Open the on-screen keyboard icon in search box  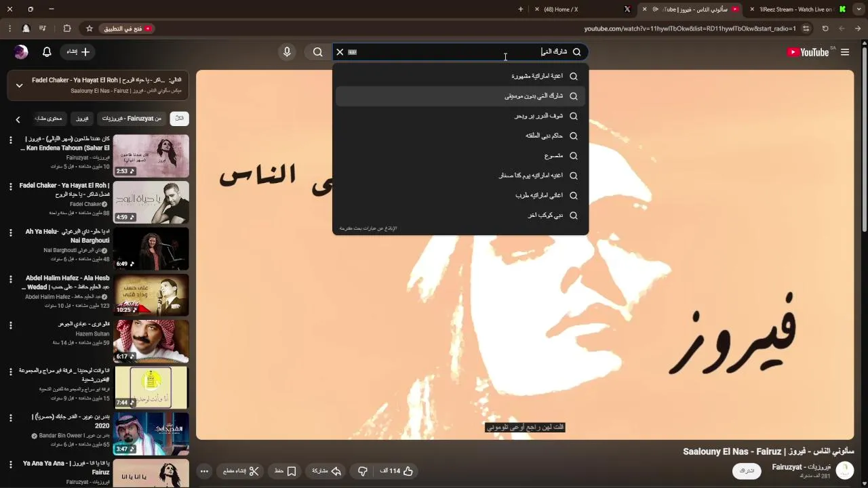pos(353,52)
